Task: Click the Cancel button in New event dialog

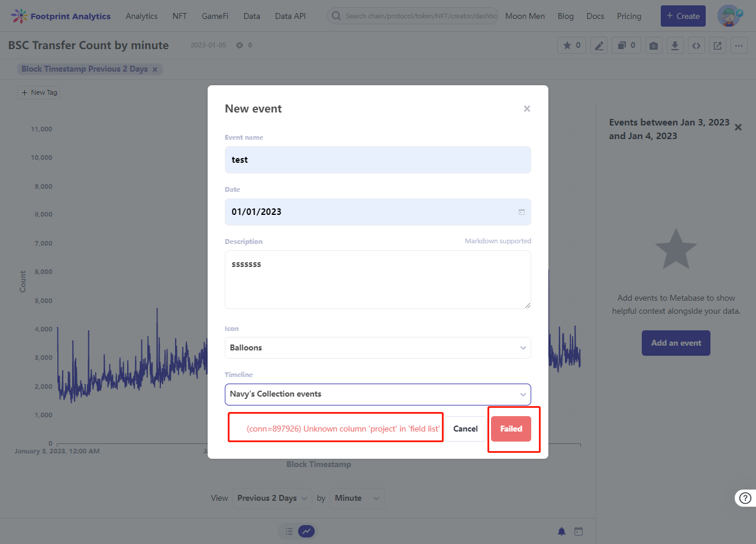Action: coord(466,429)
